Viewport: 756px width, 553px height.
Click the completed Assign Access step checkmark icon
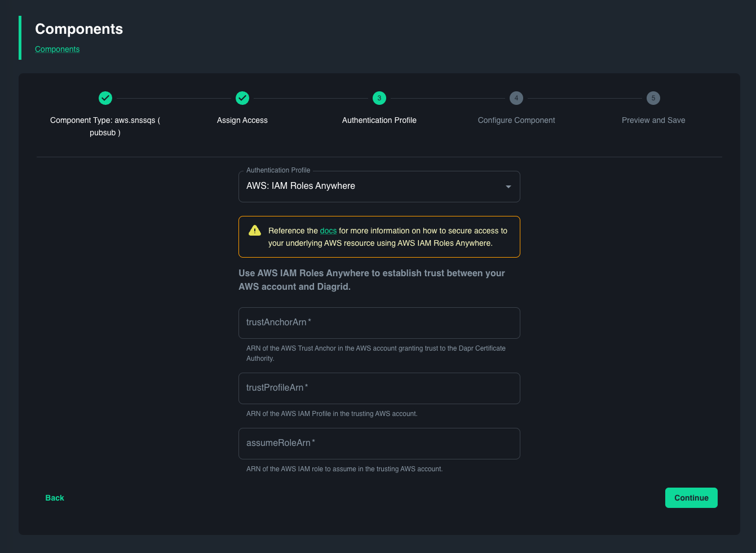coord(242,98)
